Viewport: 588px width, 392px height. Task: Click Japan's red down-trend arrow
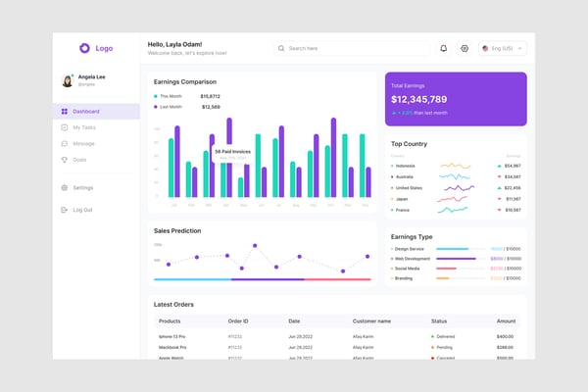(499, 199)
